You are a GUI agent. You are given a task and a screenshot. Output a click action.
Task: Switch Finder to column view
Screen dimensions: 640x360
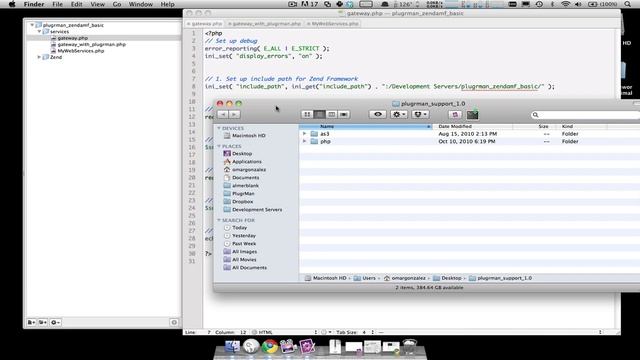(x=331, y=115)
